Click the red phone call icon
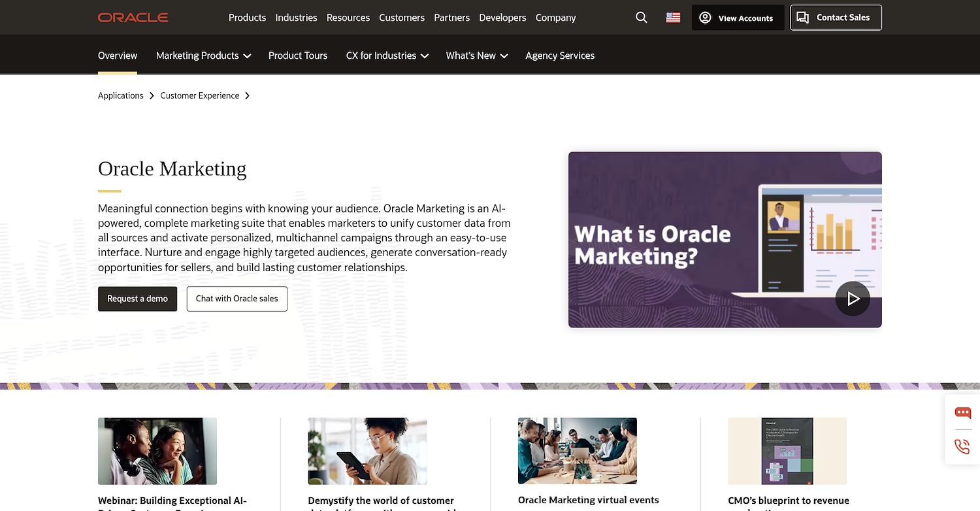980x511 pixels. click(962, 447)
